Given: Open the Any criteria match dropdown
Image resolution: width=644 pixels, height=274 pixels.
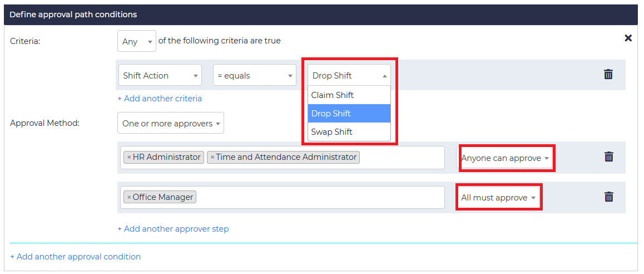Looking at the screenshot, I should [x=137, y=41].
